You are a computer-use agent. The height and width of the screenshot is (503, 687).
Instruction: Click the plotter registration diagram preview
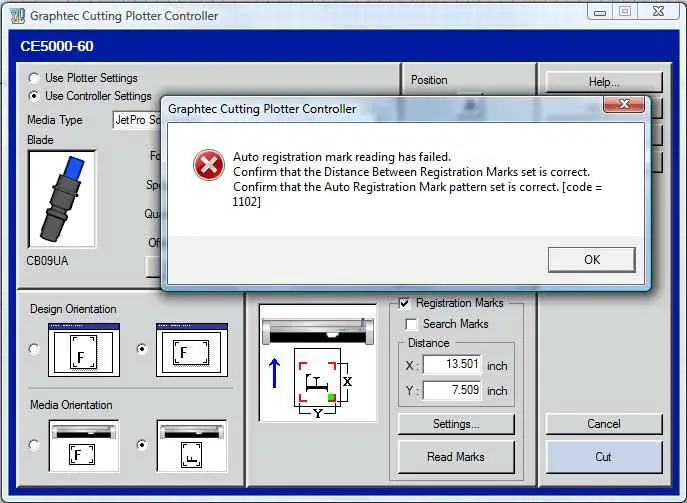point(318,363)
